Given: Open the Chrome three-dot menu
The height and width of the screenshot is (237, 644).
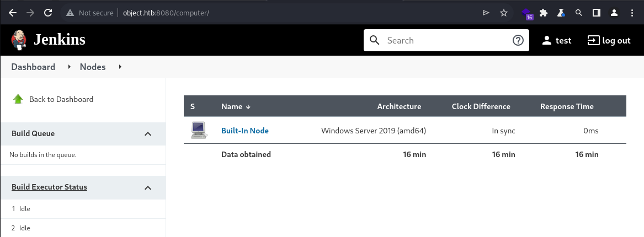Looking at the screenshot, I should (x=632, y=13).
